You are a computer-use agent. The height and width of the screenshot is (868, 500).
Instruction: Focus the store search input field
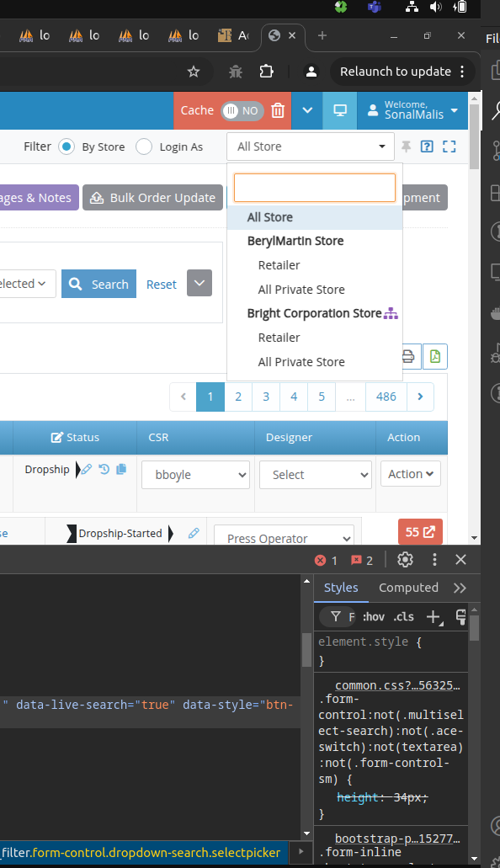[x=315, y=188]
